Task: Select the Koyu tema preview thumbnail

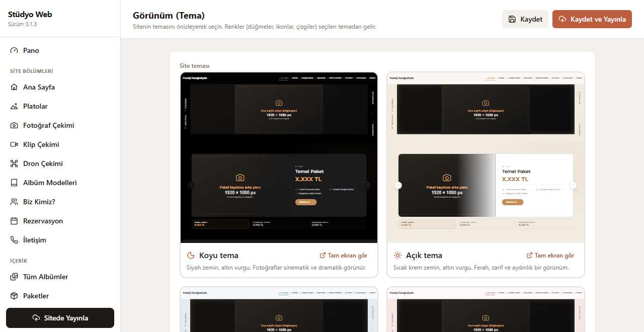Action: click(279, 157)
